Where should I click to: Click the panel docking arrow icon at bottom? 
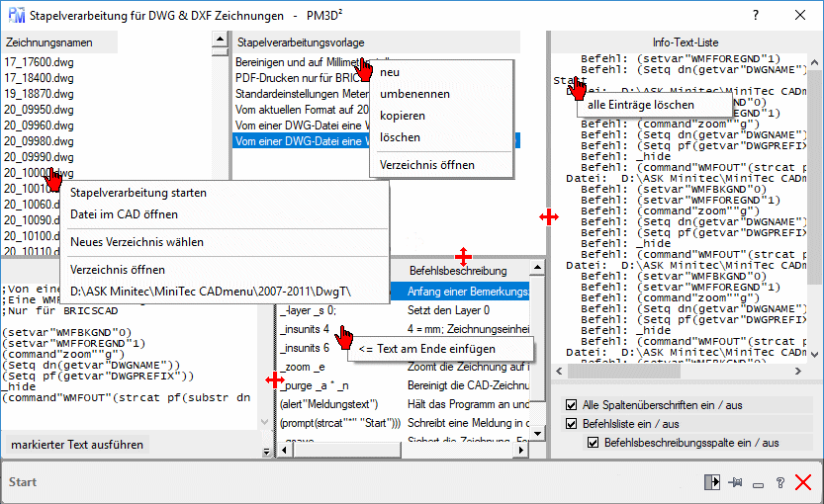pos(712,482)
